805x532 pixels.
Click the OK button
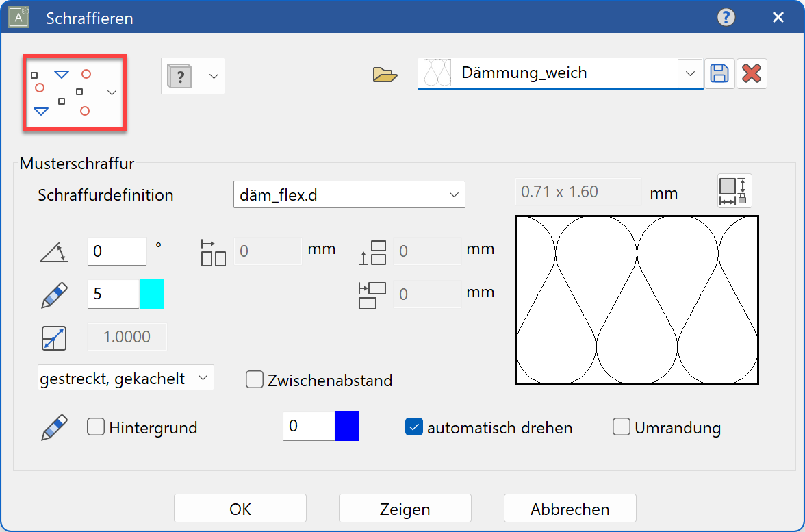pyautogui.click(x=240, y=509)
